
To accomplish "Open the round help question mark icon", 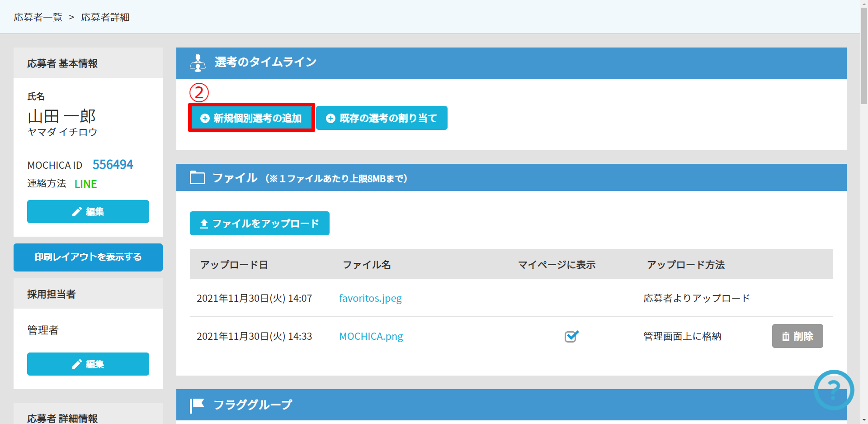I will tap(833, 390).
